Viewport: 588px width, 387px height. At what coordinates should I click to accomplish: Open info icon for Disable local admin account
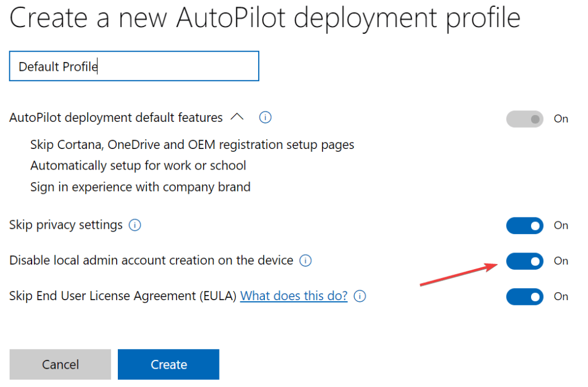pos(305,260)
